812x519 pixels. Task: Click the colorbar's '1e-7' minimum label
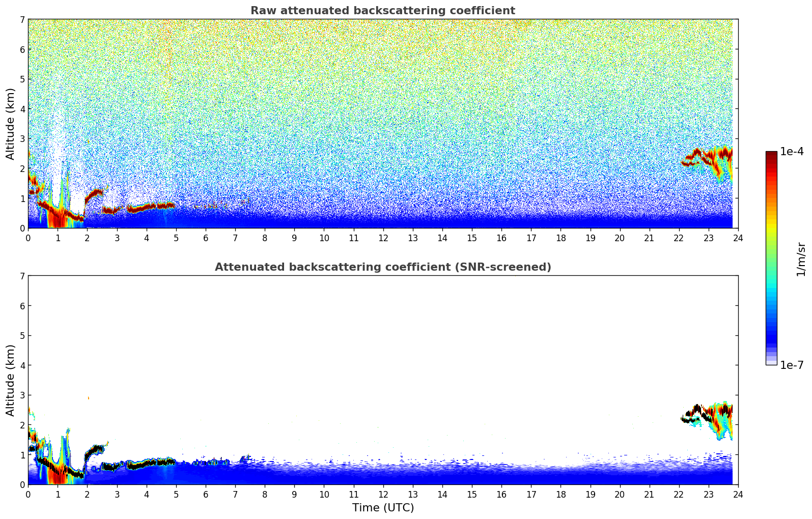point(792,365)
